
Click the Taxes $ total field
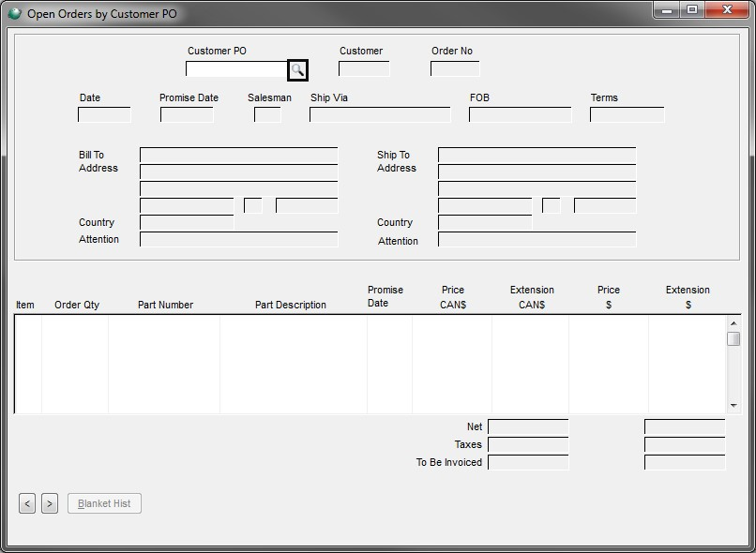(x=685, y=444)
